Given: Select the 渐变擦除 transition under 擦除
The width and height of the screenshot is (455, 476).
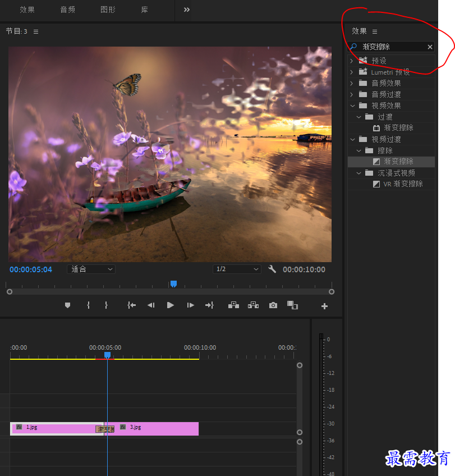Looking at the screenshot, I should (x=391, y=162).
